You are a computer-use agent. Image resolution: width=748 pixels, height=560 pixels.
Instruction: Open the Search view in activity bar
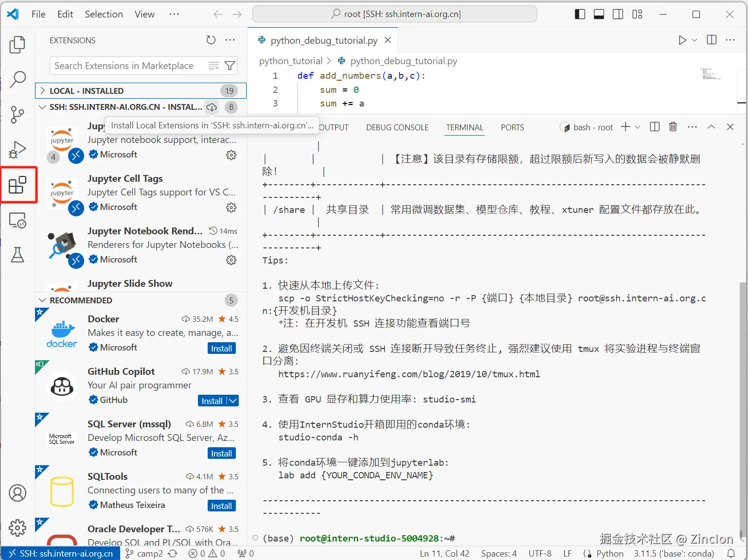[18, 80]
